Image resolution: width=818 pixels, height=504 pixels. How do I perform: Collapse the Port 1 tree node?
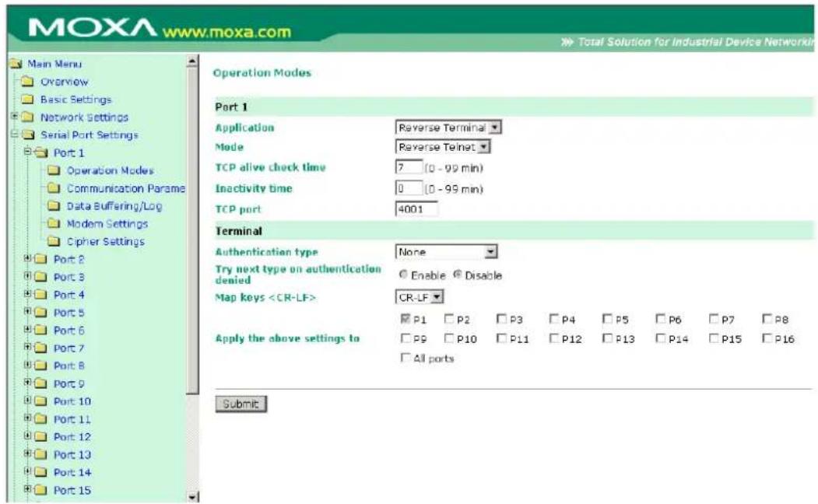pos(28,152)
